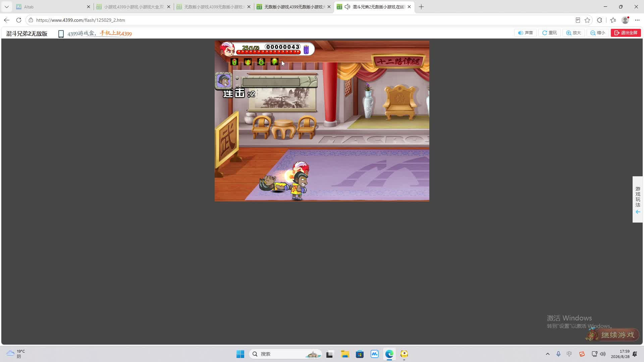
Task: Click the U skill icon in game
Action: coord(234,62)
